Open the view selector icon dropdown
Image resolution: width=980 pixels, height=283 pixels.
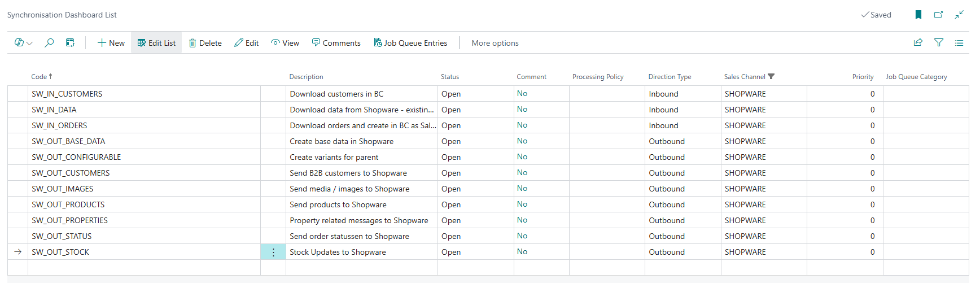pos(23,43)
